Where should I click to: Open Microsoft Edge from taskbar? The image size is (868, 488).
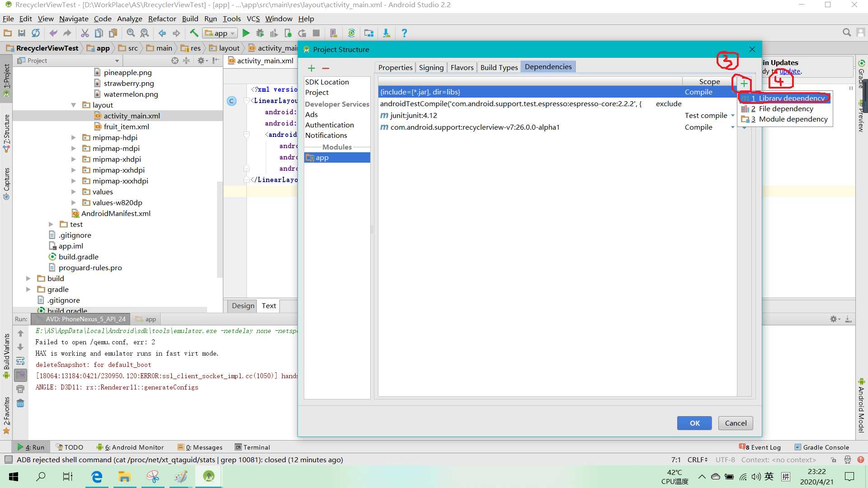pyautogui.click(x=97, y=476)
